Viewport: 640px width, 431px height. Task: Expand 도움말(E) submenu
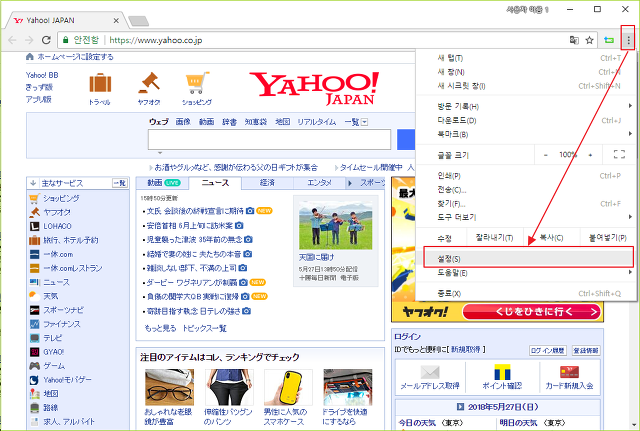click(x=631, y=272)
